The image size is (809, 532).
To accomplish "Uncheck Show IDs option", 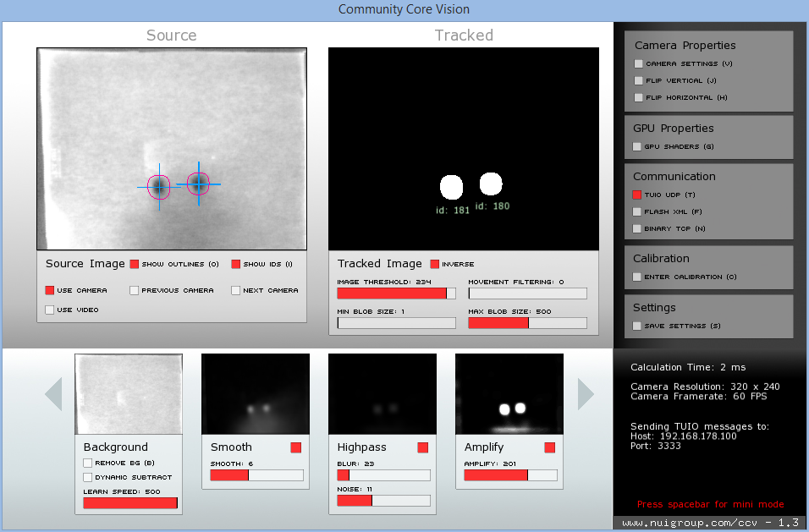I will point(236,264).
